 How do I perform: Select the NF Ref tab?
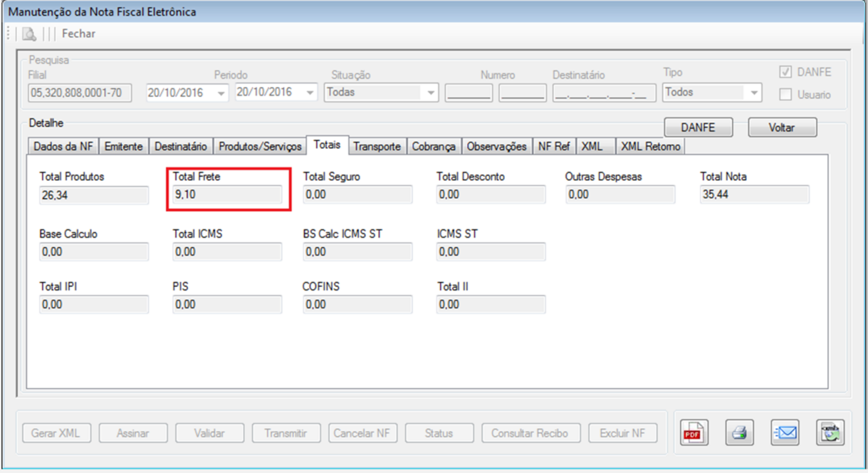coord(554,146)
